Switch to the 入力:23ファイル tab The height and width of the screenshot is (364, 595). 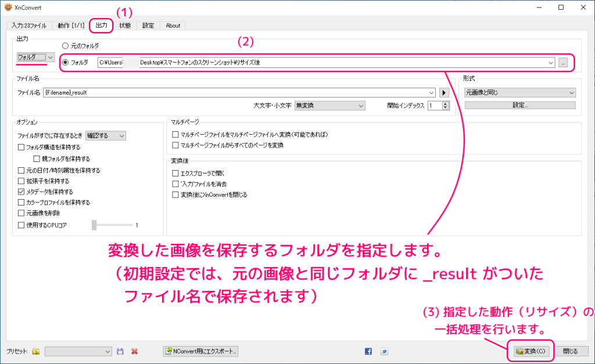[29, 26]
